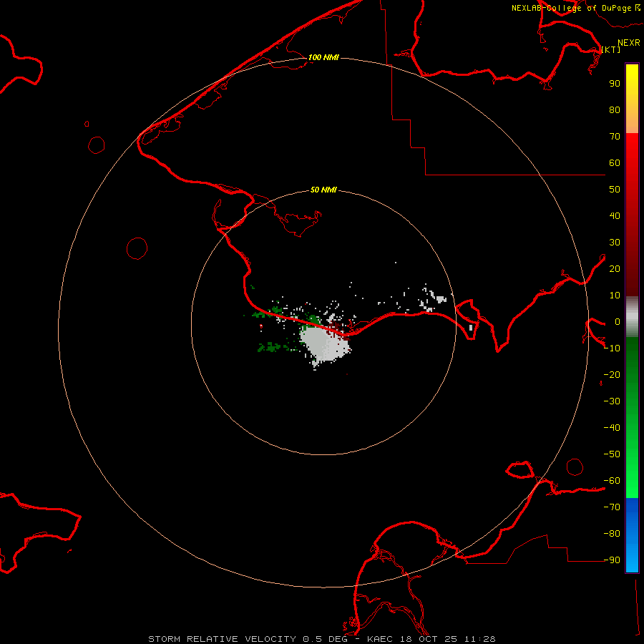This screenshot has height=644, width=644.
Task: Click the -60 value on velocity scale
Action: (612, 481)
